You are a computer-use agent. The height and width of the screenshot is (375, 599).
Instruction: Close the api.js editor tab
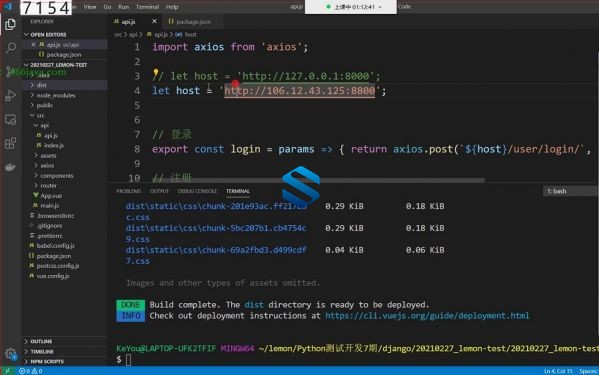(x=154, y=21)
